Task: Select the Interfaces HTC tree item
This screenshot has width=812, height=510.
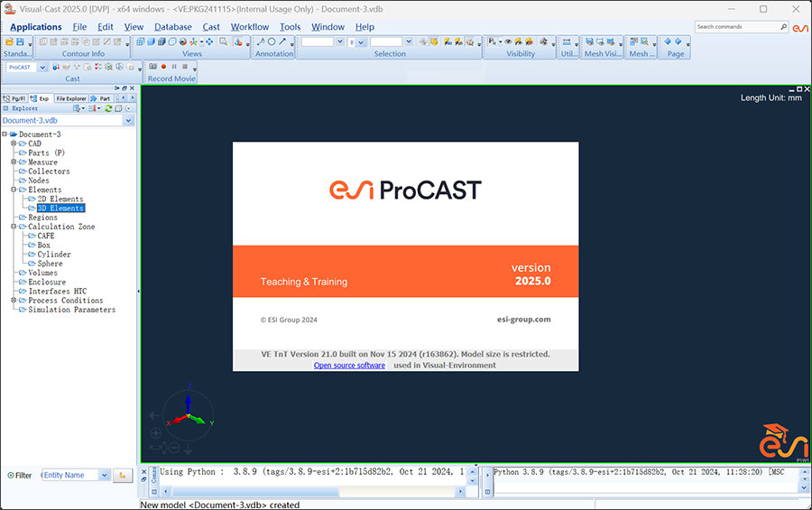Action: [x=58, y=292]
